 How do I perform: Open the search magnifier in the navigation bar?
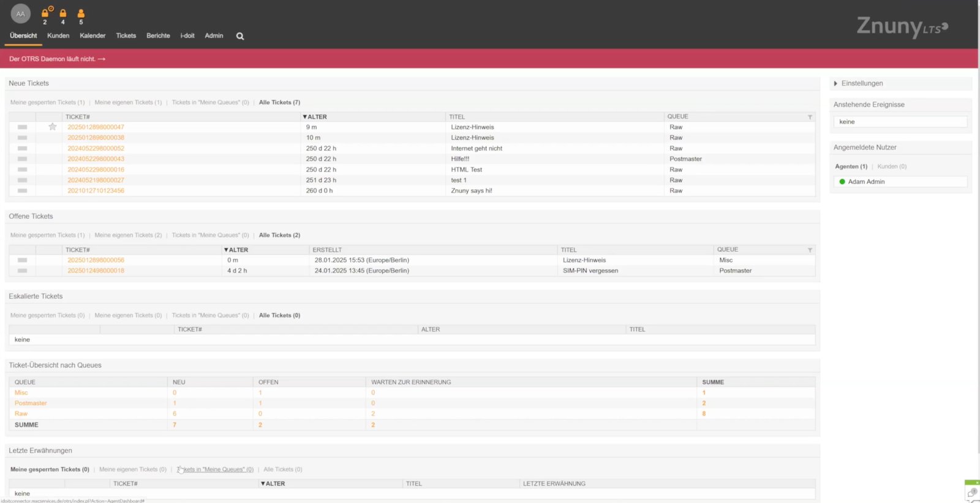[x=240, y=36]
